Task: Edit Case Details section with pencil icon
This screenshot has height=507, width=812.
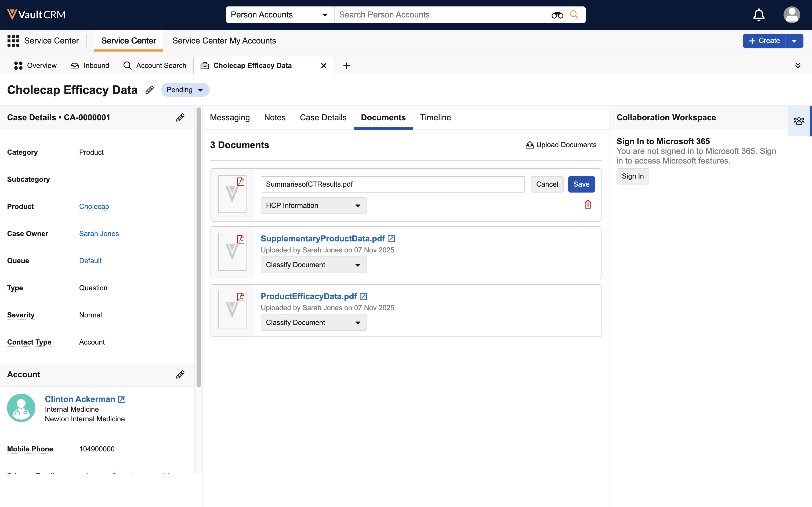Action: [180, 117]
